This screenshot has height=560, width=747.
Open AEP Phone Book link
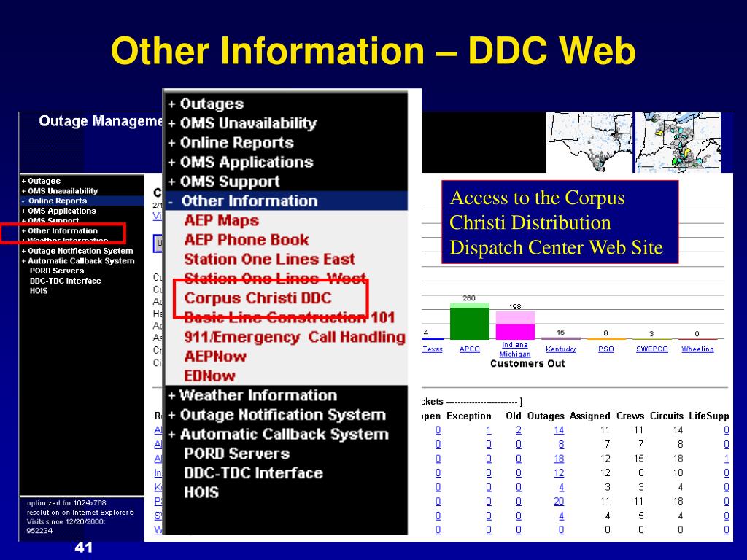247,240
